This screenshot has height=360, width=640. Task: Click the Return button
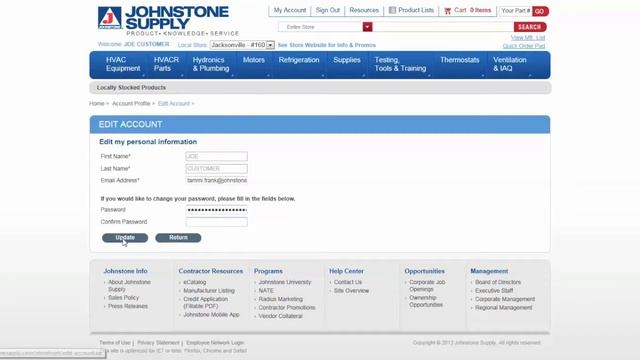[178, 238]
